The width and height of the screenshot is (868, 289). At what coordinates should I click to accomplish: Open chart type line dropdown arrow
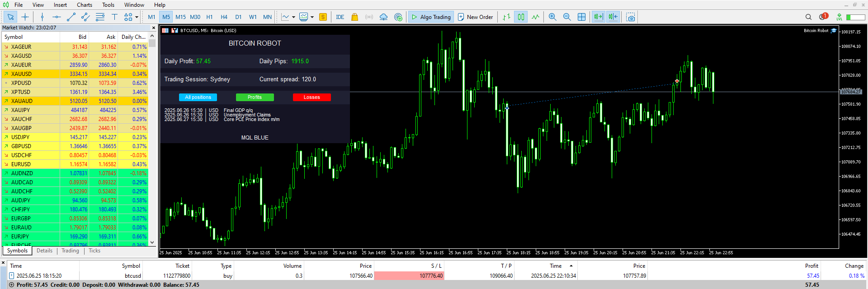[293, 17]
